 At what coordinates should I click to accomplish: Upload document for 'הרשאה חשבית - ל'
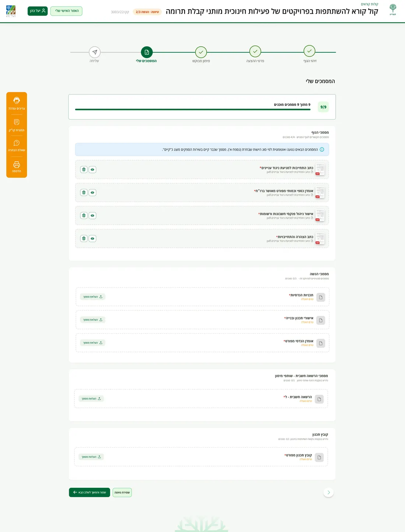(91, 399)
